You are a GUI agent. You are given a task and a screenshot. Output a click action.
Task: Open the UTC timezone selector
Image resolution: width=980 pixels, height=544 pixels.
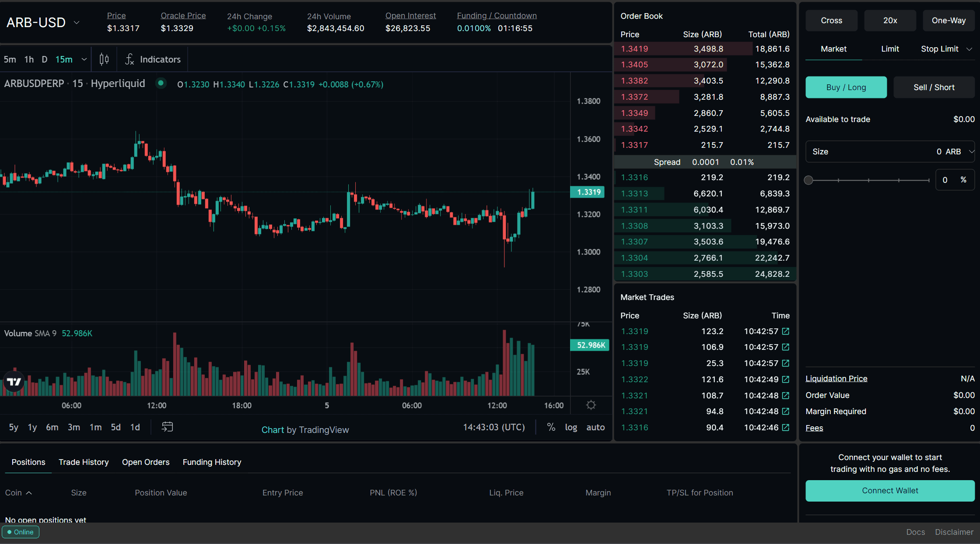[x=494, y=427]
